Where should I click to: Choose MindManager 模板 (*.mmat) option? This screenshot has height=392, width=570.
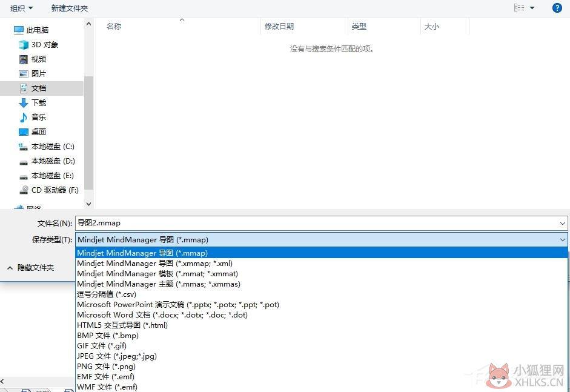(322, 273)
